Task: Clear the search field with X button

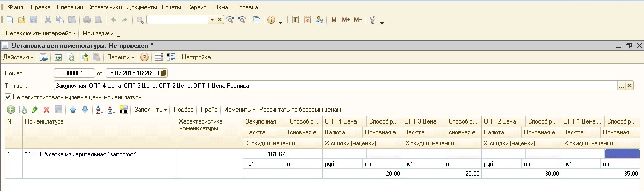Action: (219, 20)
